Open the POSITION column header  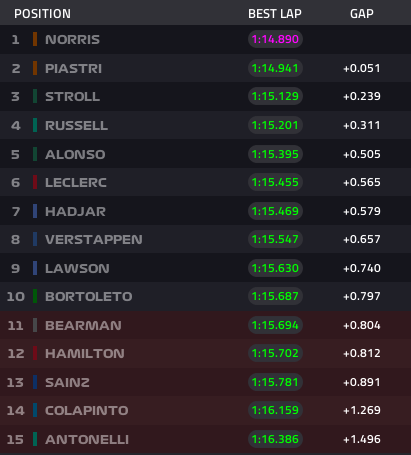(42, 14)
